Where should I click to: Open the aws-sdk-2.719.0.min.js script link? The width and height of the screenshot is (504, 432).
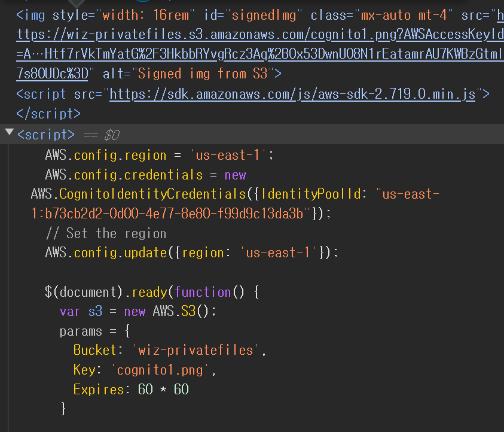[292, 95]
